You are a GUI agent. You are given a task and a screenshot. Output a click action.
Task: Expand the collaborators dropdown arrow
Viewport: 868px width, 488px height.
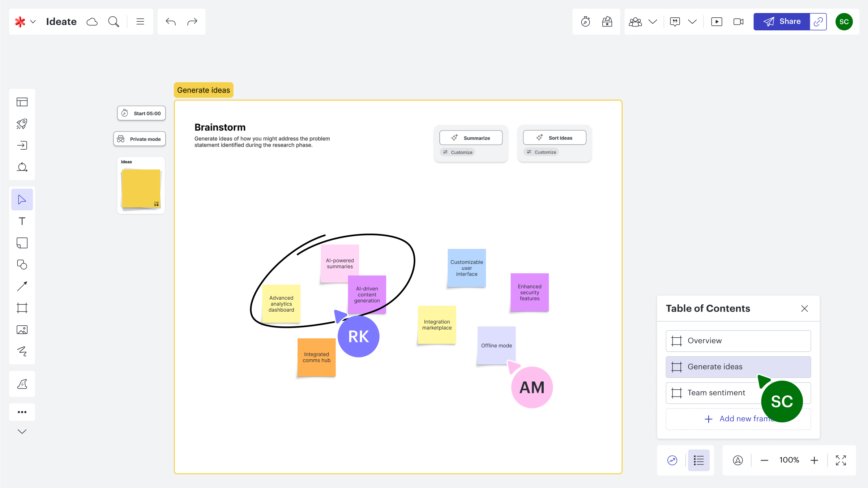coord(653,22)
